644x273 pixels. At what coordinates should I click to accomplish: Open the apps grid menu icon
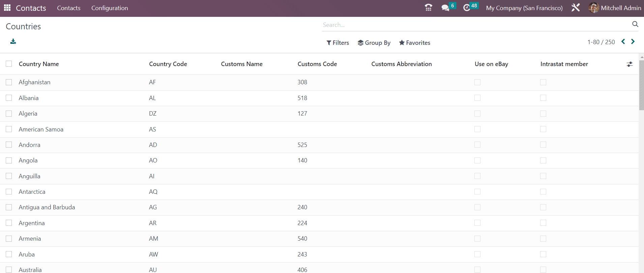point(7,8)
